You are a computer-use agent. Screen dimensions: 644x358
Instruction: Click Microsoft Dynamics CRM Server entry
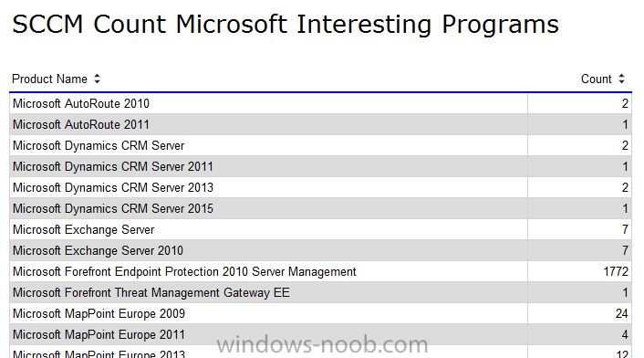[320, 145]
